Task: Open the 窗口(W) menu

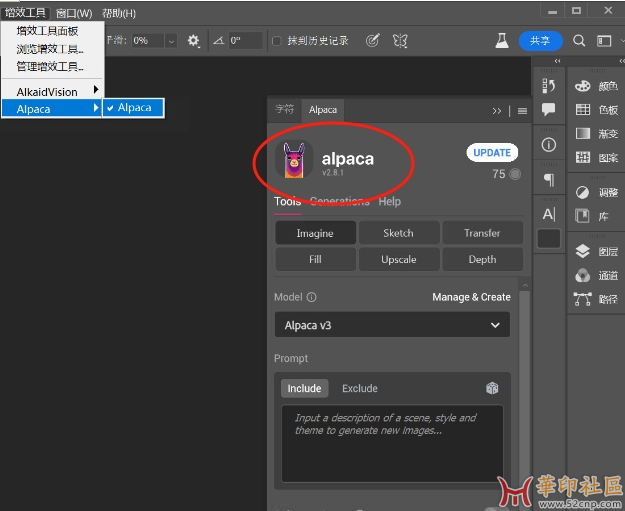Action: tap(74, 13)
